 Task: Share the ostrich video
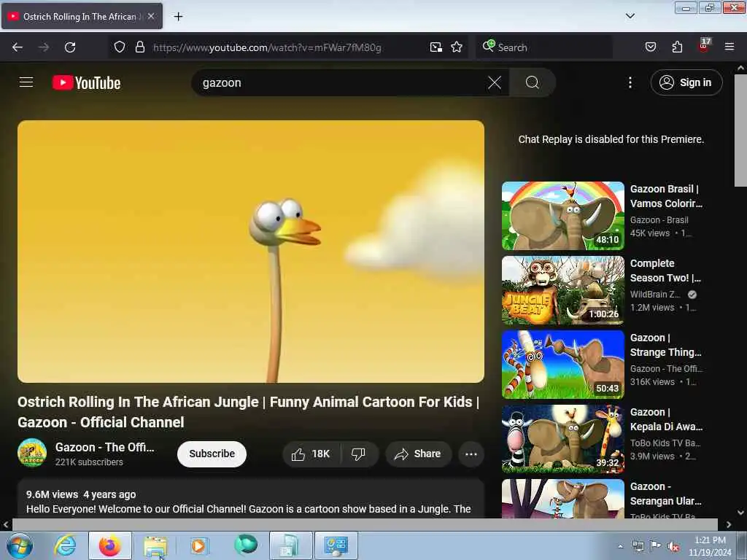[x=418, y=454]
